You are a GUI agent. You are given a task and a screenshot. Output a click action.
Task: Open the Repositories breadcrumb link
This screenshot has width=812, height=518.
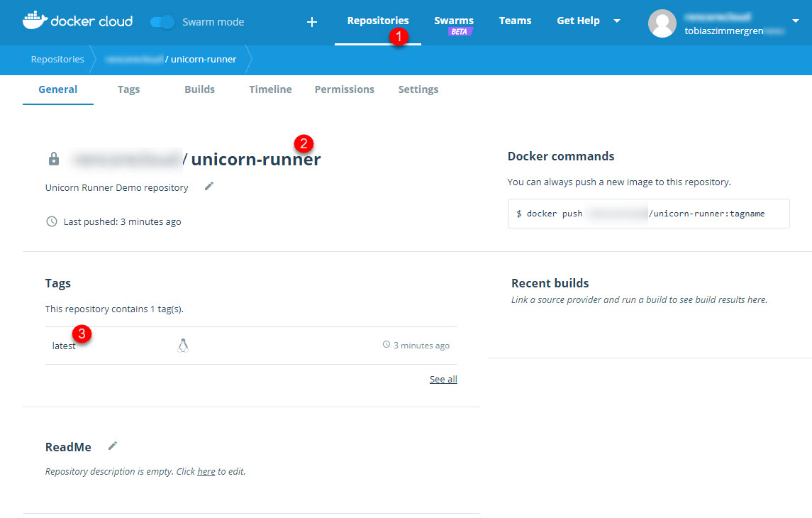pyautogui.click(x=57, y=60)
